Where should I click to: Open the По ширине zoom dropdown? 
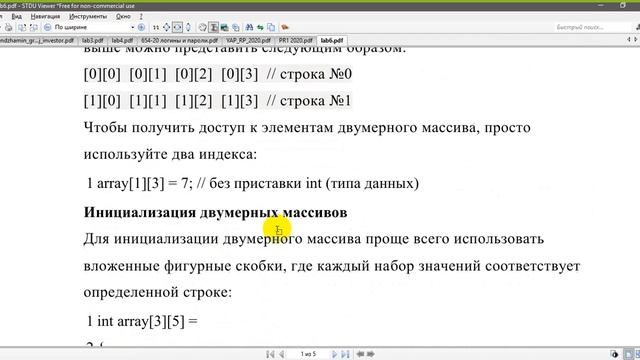[133, 27]
